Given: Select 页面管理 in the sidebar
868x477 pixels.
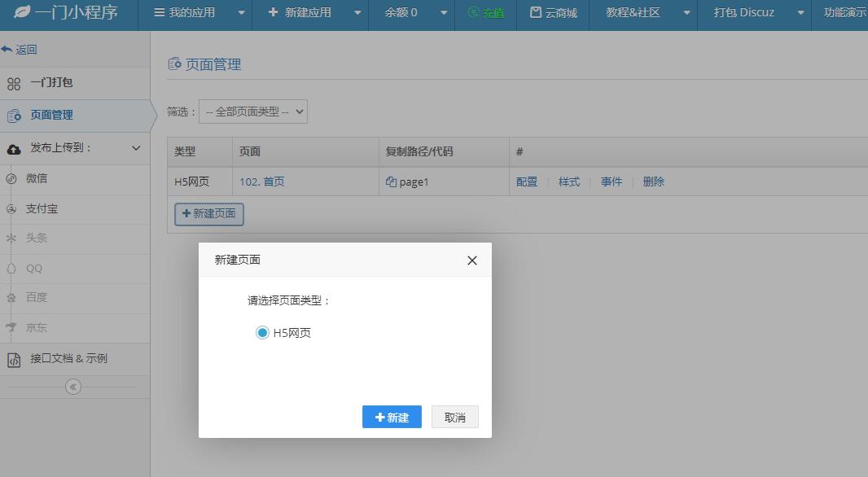Looking at the screenshot, I should (75, 116).
